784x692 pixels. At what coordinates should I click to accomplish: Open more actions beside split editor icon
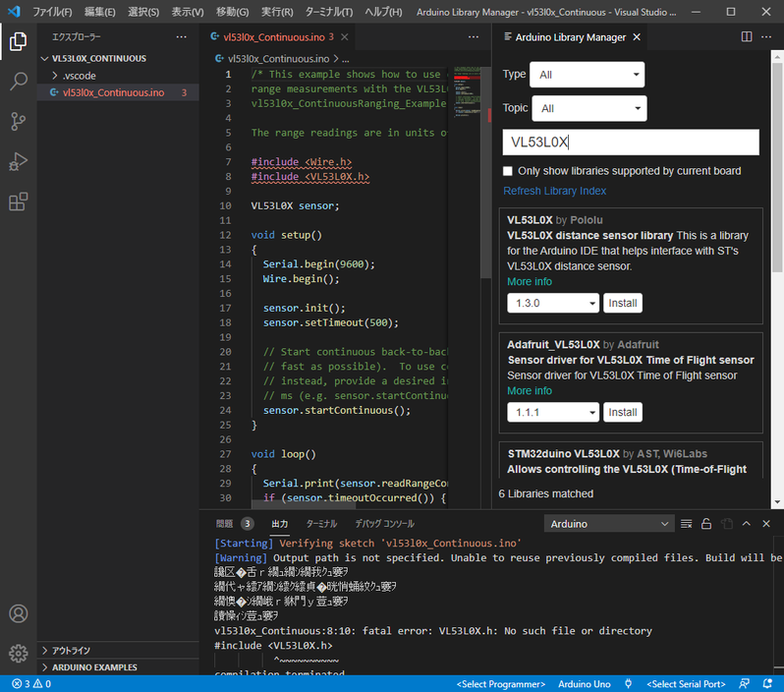pos(766,37)
